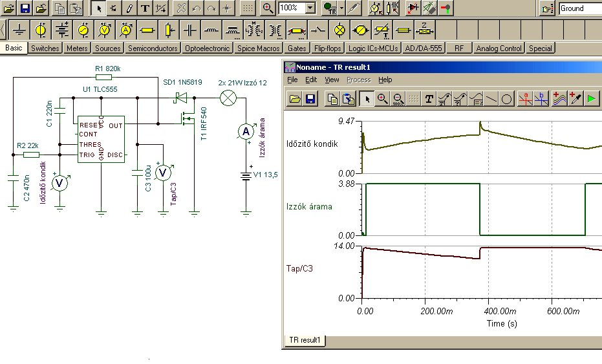Choose the Capacitor component icon
The image size is (602, 364).
click(189, 30)
